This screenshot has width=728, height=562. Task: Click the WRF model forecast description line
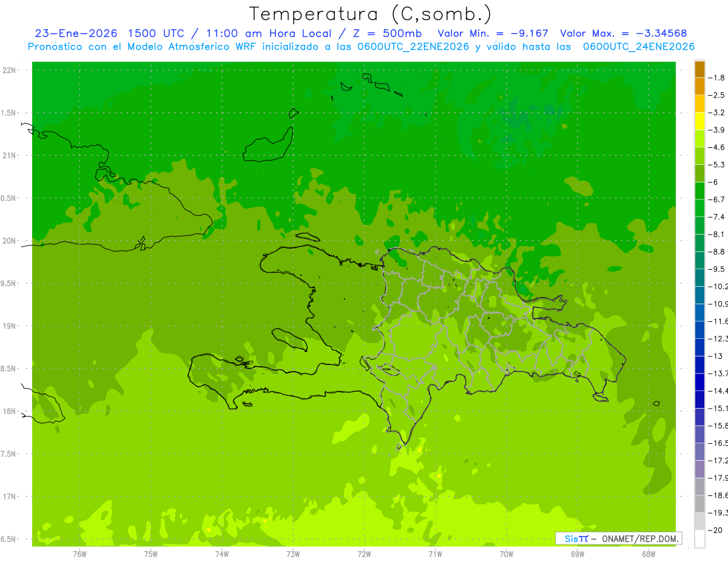(x=361, y=47)
